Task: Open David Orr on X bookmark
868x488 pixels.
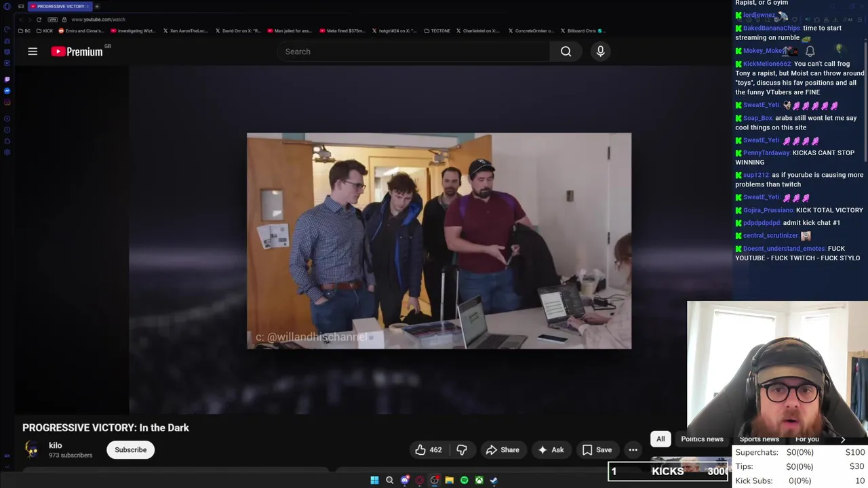Action: pyautogui.click(x=238, y=30)
